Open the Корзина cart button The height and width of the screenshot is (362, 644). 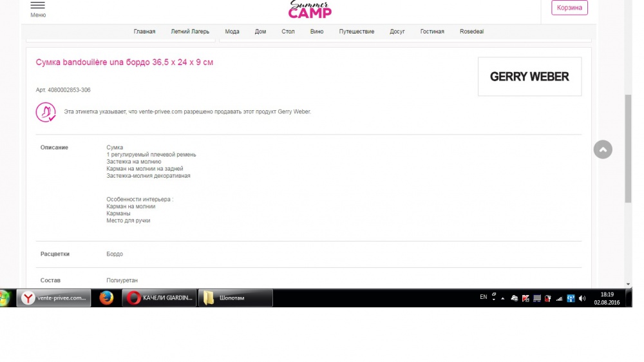(x=569, y=7)
